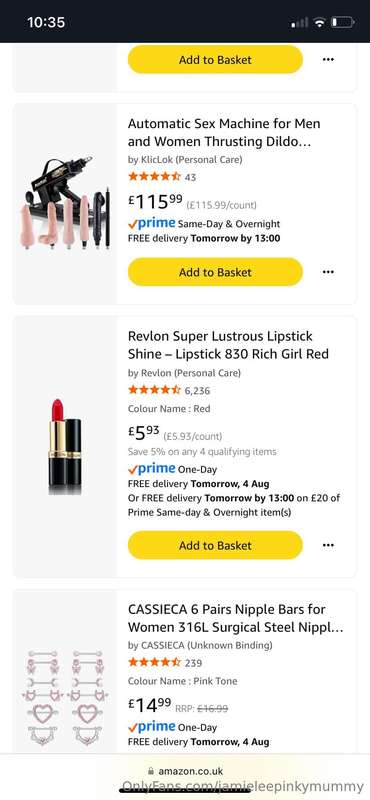The image size is (370, 800).
Task: Tap the £5.93 price of Revlon lipstick
Action: (143, 433)
